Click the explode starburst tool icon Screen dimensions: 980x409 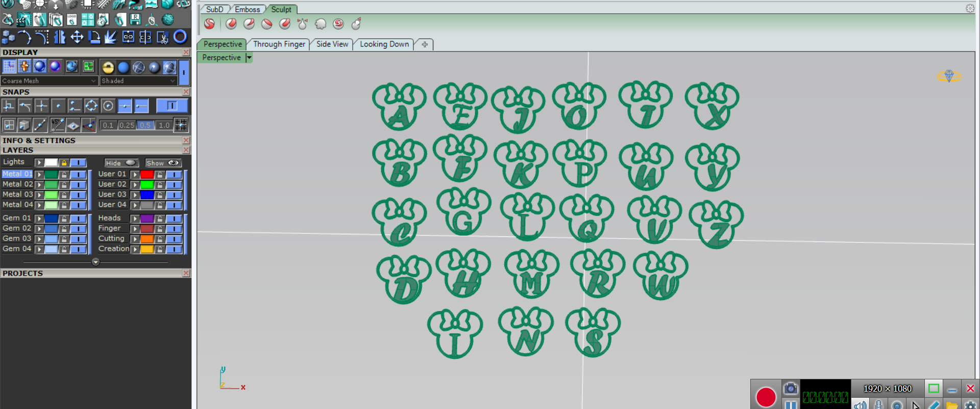pos(111,37)
